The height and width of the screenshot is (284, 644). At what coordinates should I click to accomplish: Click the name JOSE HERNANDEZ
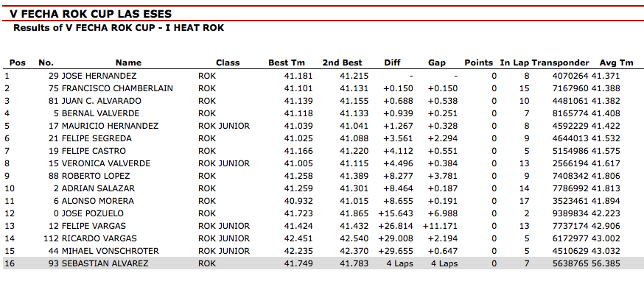point(99,76)
